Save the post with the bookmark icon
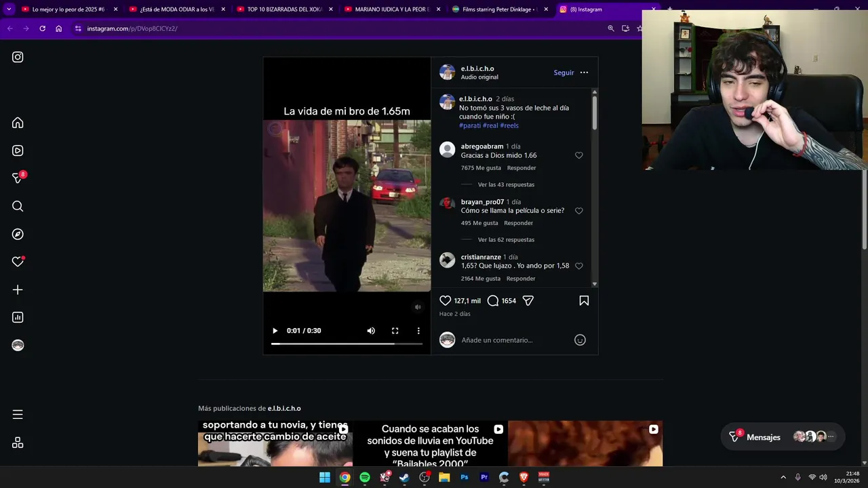Viewport: 868px width, 488px height. [x=584, y=300]
